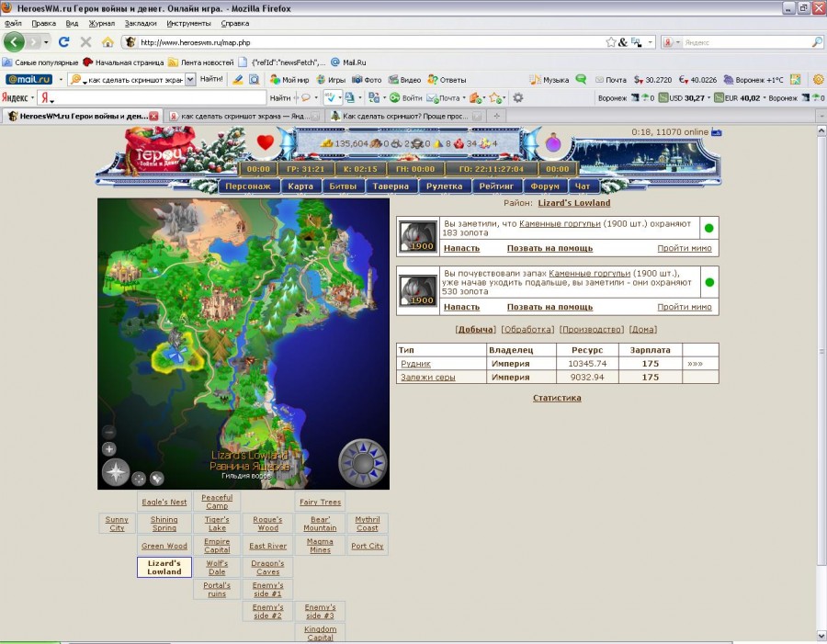Click the mail.ru toolbar logo
The height and width of the screenshot is (644, 827).
coord(29,80)
